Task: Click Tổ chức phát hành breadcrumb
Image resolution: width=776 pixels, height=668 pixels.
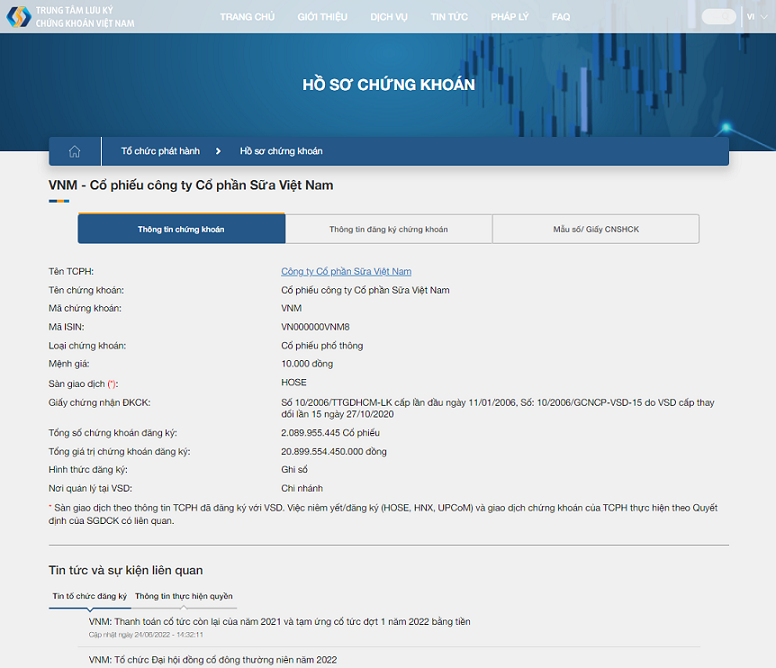Action: click(160, 151)
